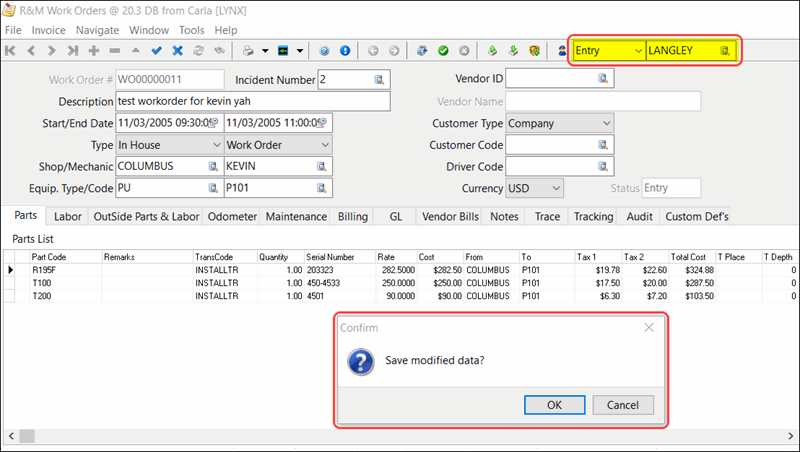Screen dimensions: 800x452
Task: Click the Description text field
Action: coord(251,101)
